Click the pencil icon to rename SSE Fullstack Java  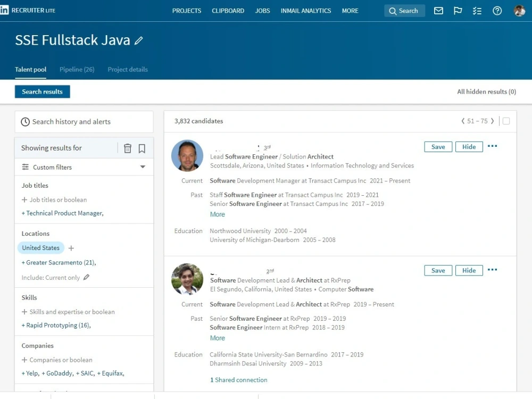pos(138,41)
